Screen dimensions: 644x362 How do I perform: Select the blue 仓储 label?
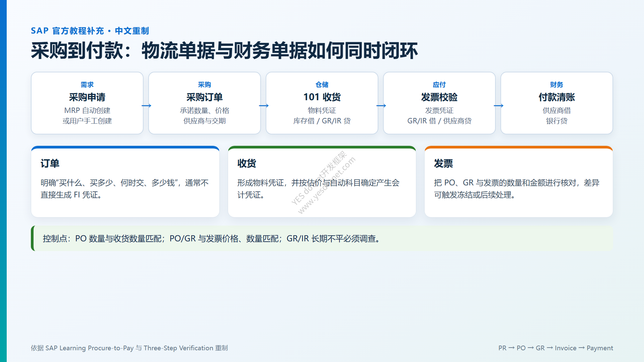click(322, 84)
